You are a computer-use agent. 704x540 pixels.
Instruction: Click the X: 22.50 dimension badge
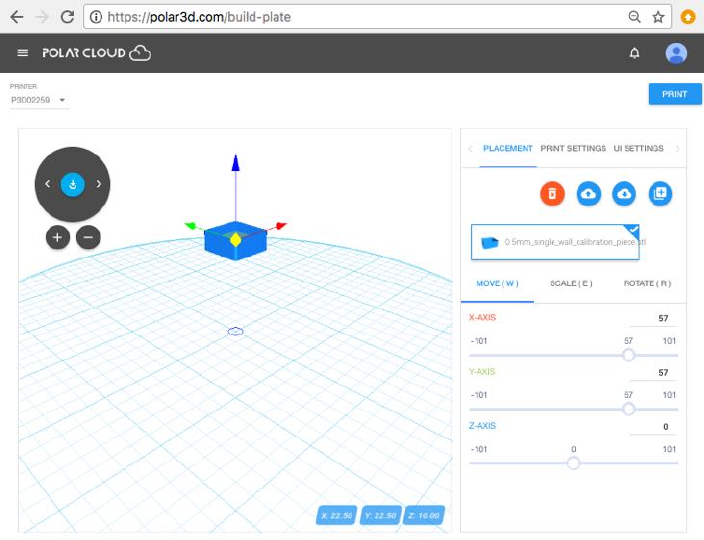(x=337, y=515)
